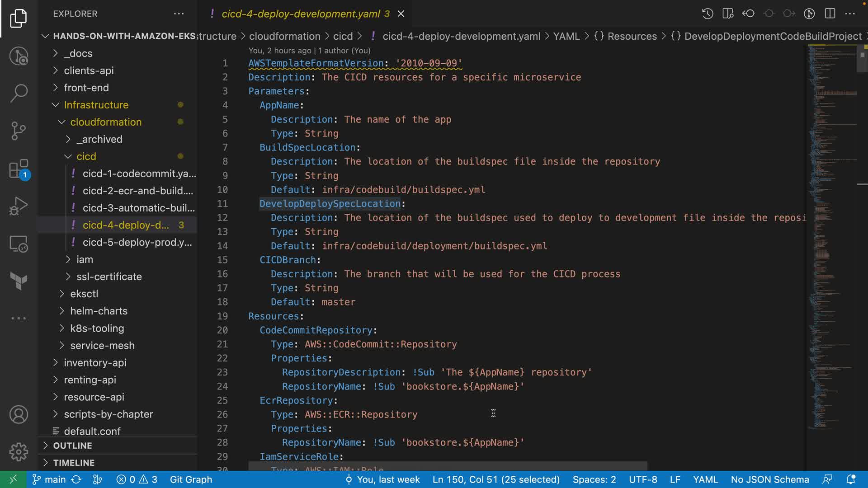Open the Terraform extension icon
Image resolution: width=868 pixels, height=488 pixels.
(x=19, y=281)
